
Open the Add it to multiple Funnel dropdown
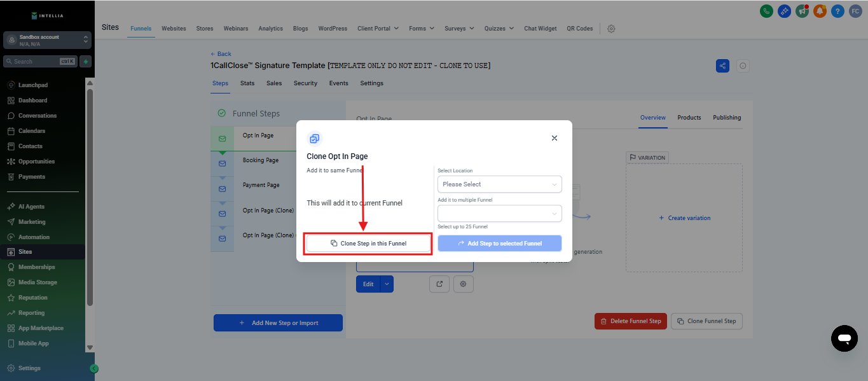click(499, 214)
